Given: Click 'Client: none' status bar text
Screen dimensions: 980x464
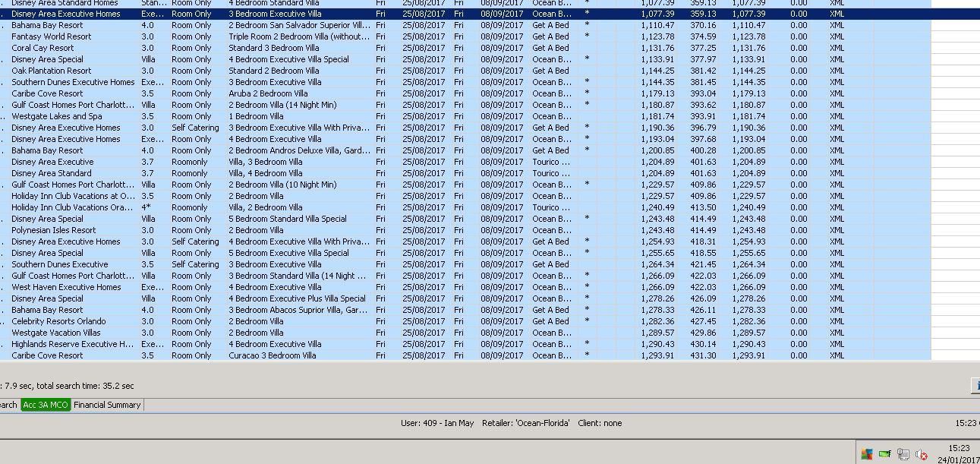Looking at the screenshot, I should coord(600,423).
